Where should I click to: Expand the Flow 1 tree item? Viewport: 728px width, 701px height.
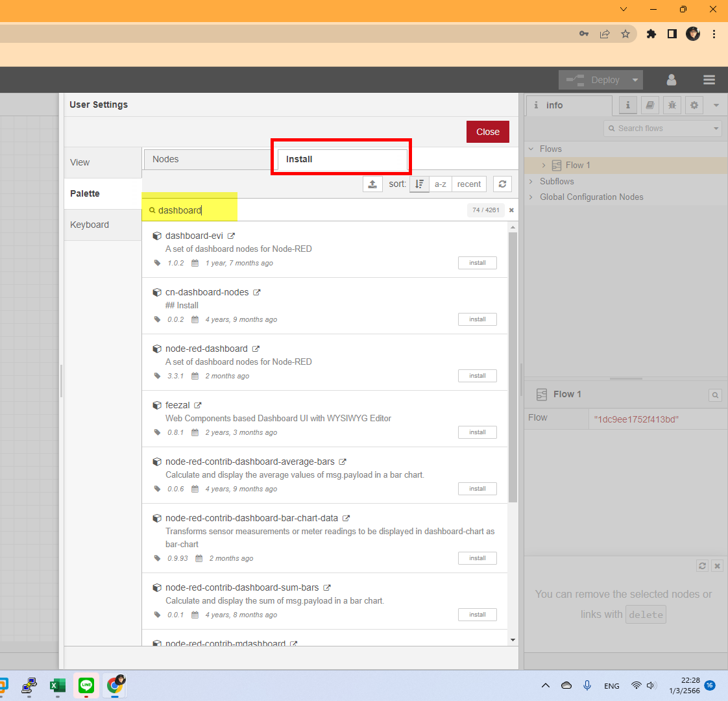coord(544,166)
